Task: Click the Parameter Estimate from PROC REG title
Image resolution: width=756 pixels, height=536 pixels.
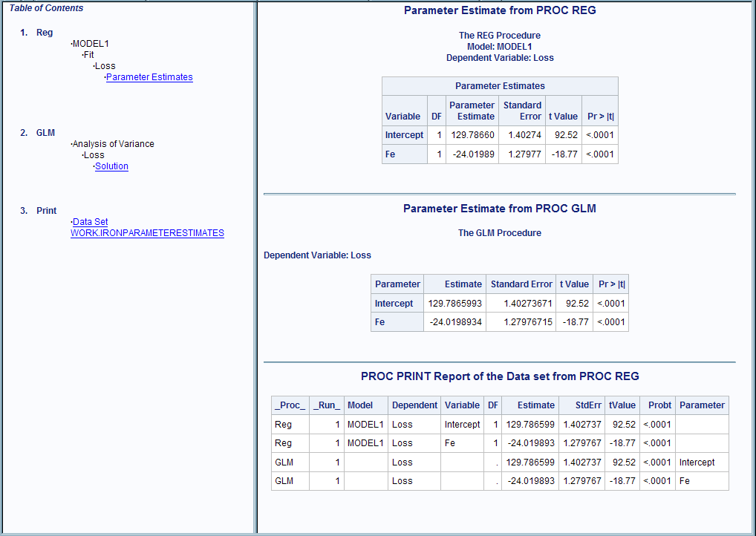Action: tap(499, 10)
